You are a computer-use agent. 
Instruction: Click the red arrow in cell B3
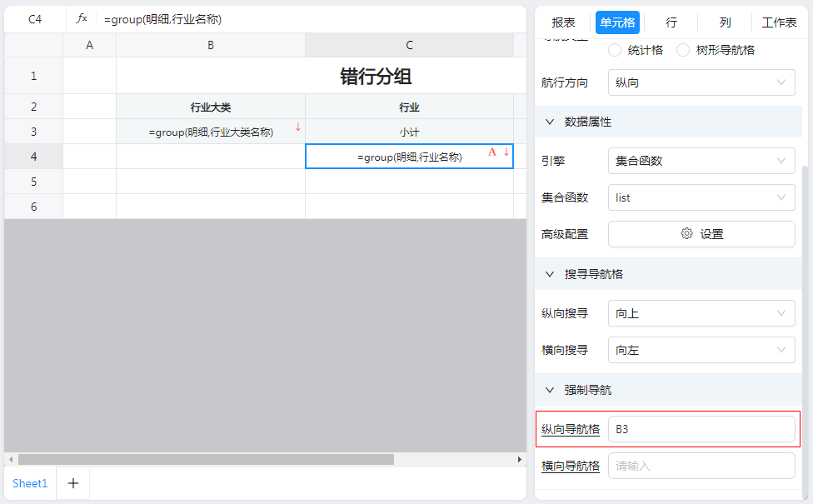coord(297,127)
